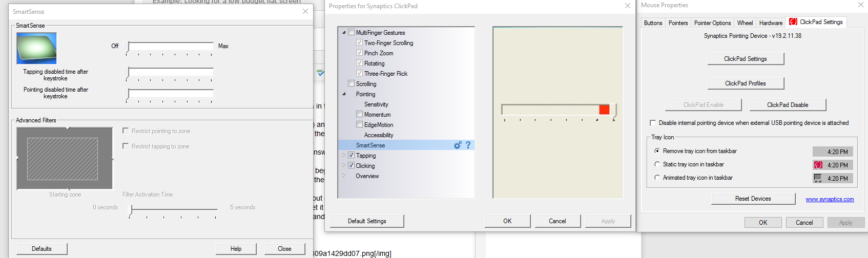Click the Help button in SmartSense
The image size is (868, 258).
(236, 249)
